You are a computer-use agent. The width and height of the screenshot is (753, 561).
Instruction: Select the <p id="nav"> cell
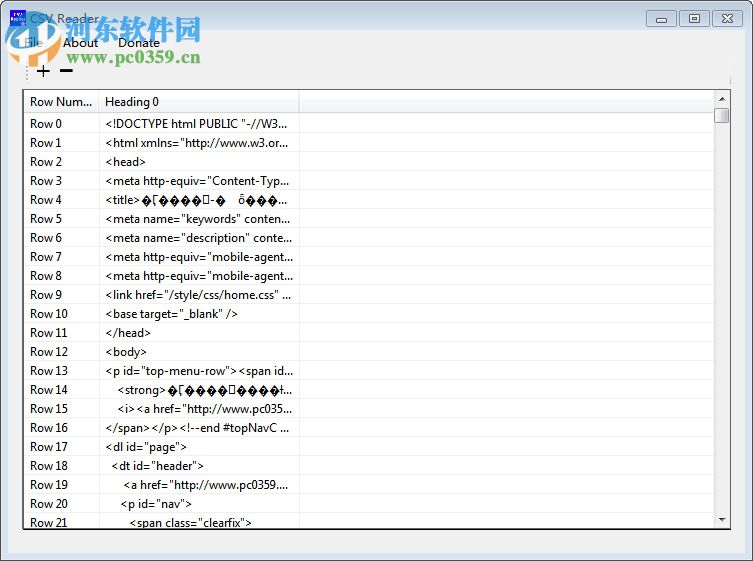pos(199,504)
